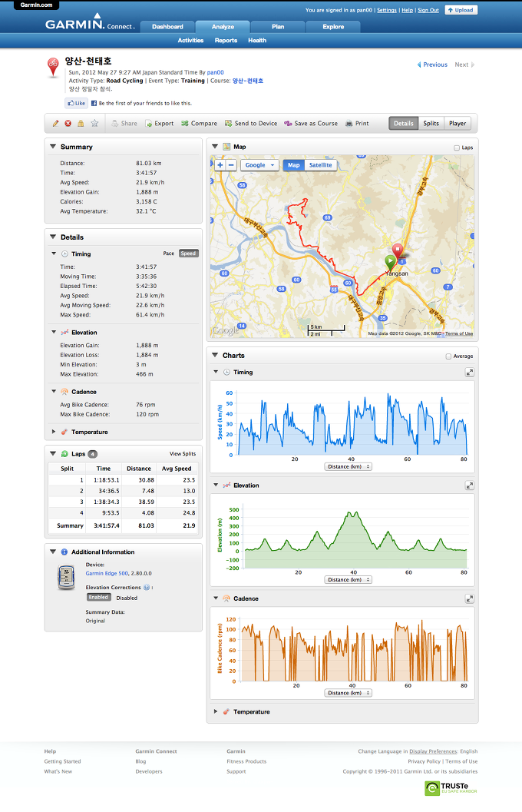Zoom out on the map
The width and height of the screenshot is (522, 812).
click(231, 165)
